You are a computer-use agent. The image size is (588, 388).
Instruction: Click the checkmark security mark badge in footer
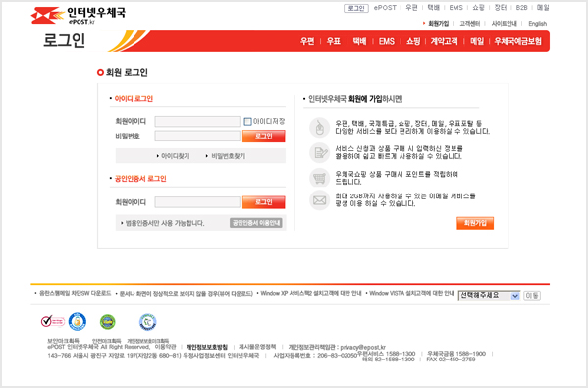point(52,321)
